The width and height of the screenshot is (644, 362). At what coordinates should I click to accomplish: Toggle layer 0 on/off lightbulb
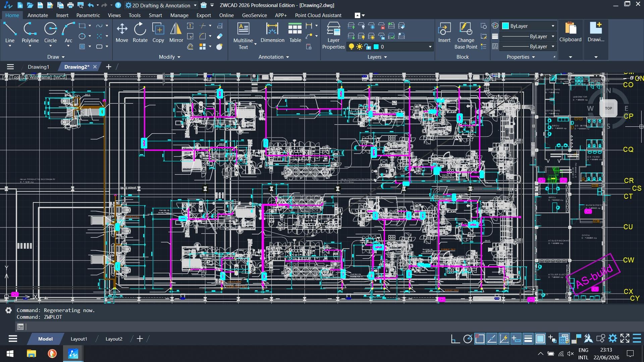[x=351, y=47]
